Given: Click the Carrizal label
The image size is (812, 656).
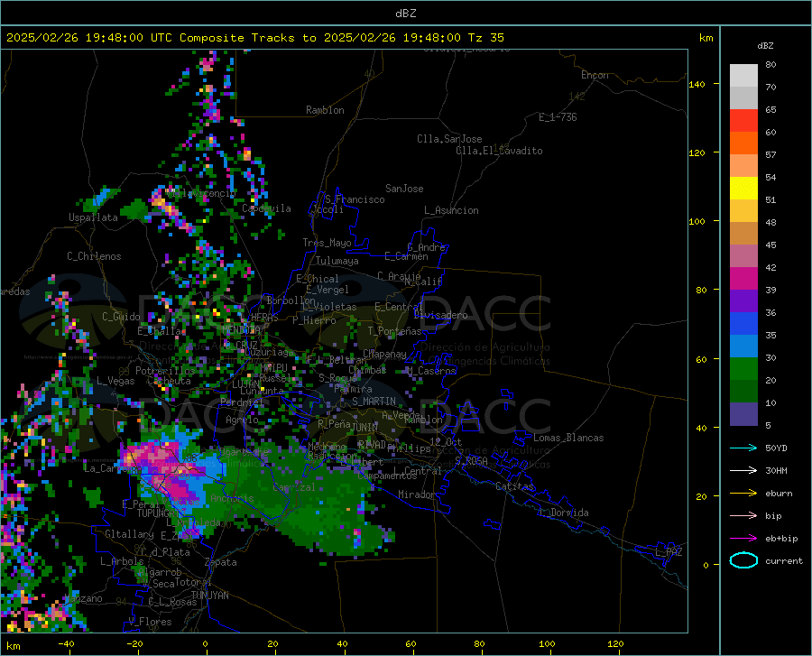Looking at the screenshot, I should 293,488.
